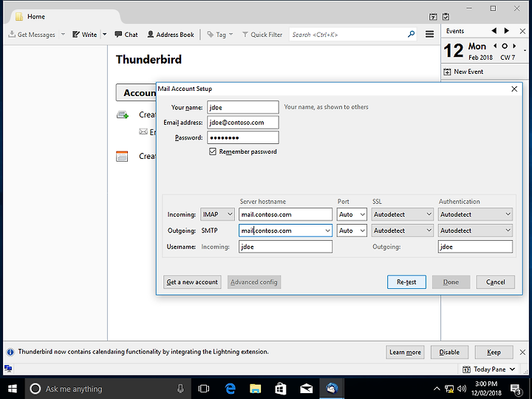Open the Windows Start menu

13,389
